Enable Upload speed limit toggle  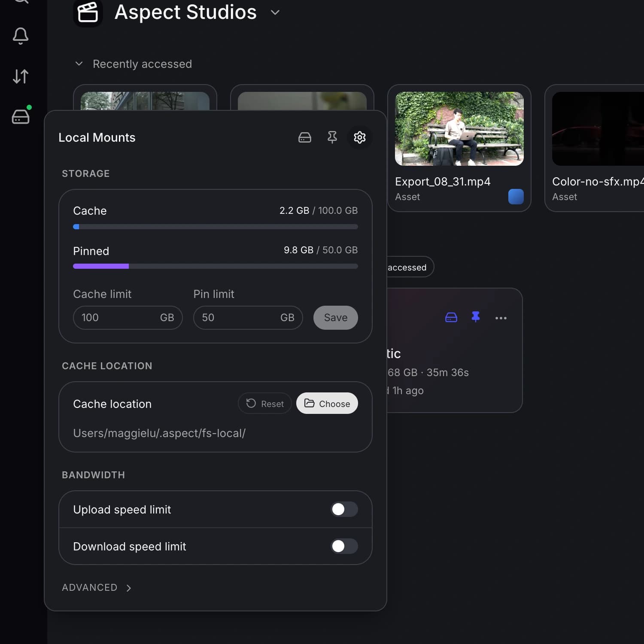(x=344, y=509)
